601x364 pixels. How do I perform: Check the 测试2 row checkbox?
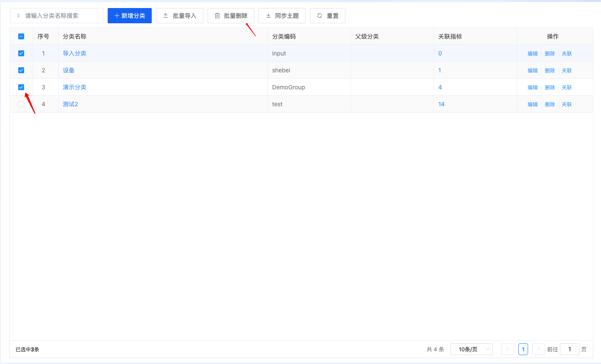[21, 104]
